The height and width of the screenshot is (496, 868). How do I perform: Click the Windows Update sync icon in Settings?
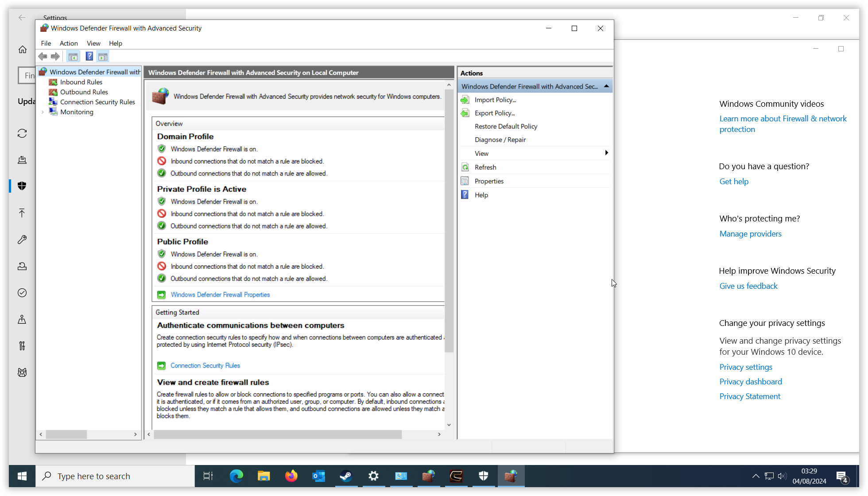pos(22,133)
